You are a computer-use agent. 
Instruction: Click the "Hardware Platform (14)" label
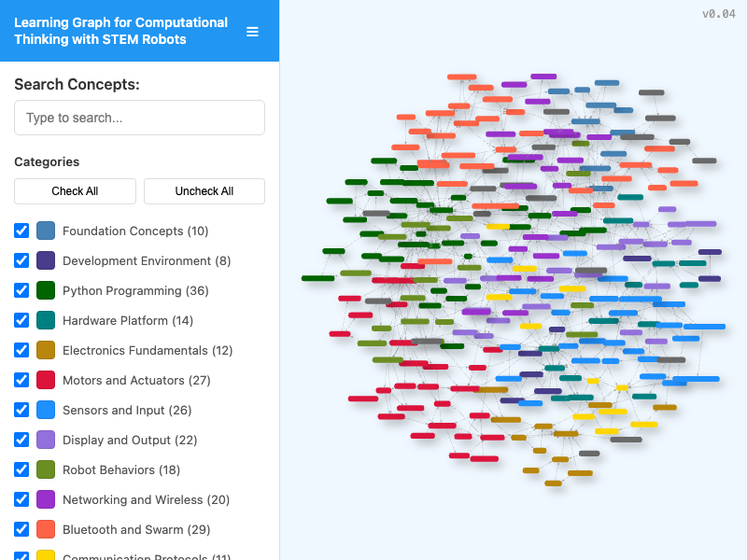[128, 320]
